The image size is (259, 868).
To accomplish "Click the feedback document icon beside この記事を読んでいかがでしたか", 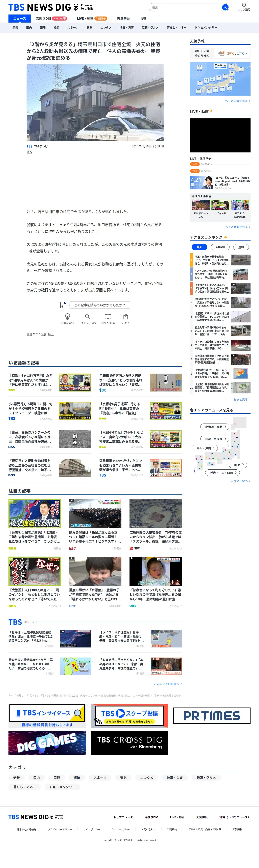I will tap(63, 305).
